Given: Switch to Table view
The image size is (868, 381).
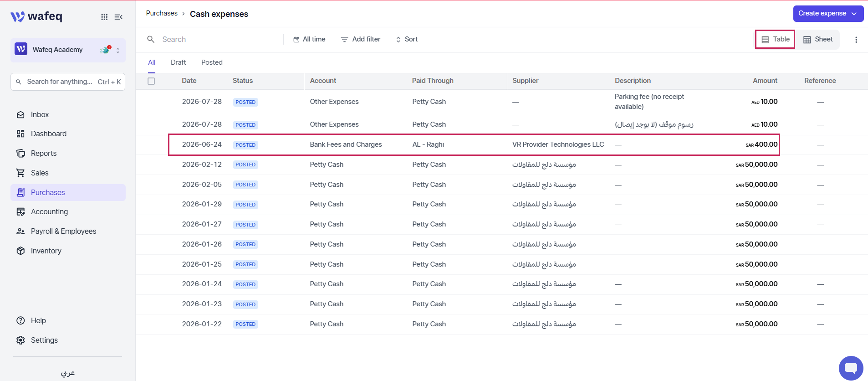Looking at the screenshot, I should click(775, 40).
